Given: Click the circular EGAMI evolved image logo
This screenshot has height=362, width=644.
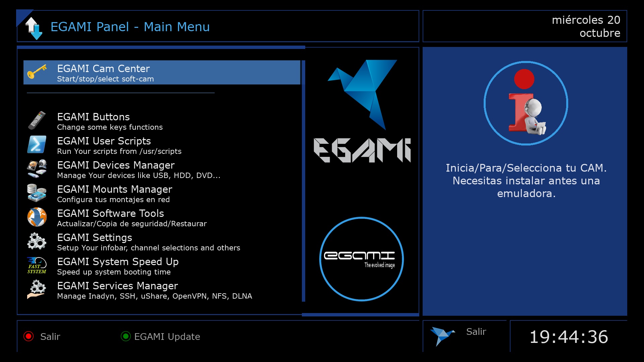Looking at the screenshot, I should coord(361,259).
